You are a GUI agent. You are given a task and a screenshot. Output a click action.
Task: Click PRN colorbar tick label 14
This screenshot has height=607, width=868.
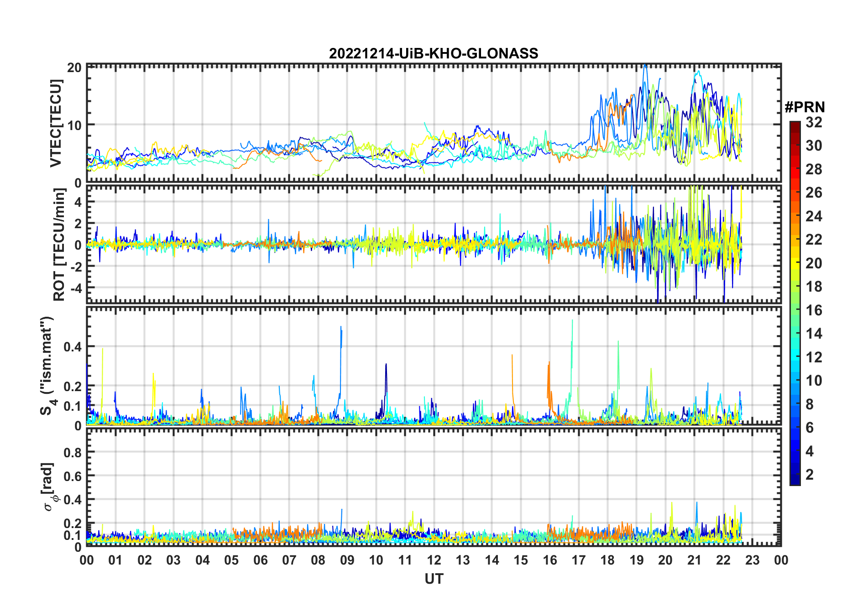pos(814,334)
